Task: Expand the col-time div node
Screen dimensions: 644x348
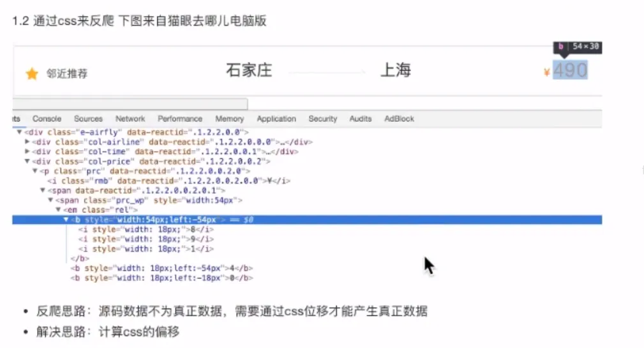Action: (x=27, y=152)
